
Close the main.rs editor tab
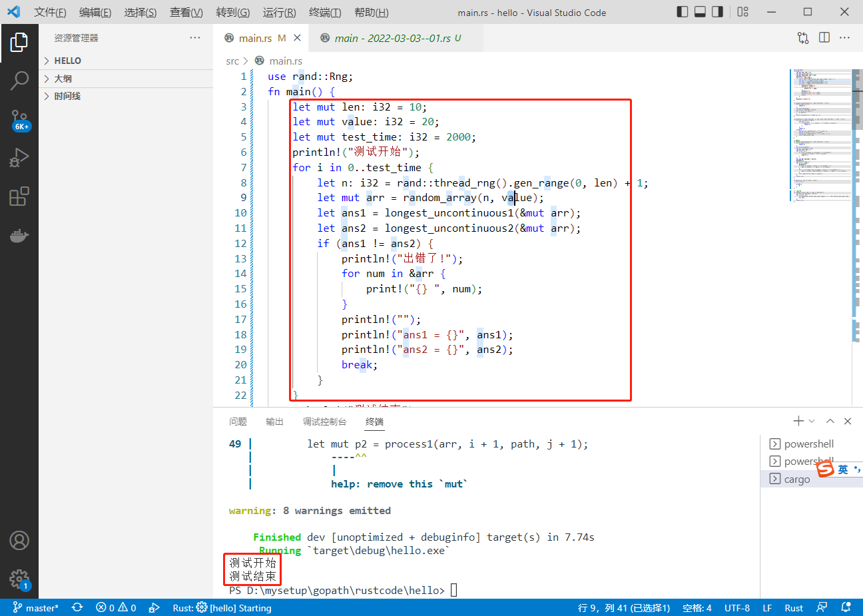pyautogui.click(x=297, y=38)
